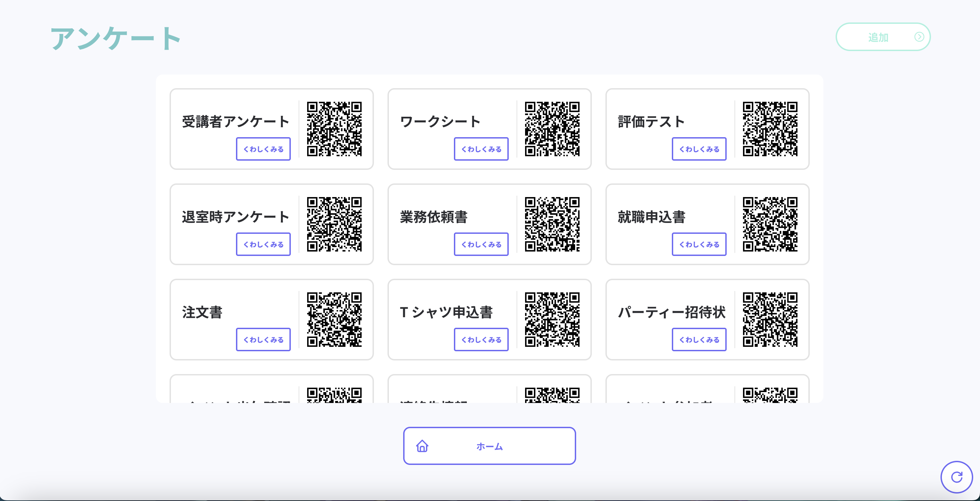Select the 業務依頼書 title text

[434, 217]
